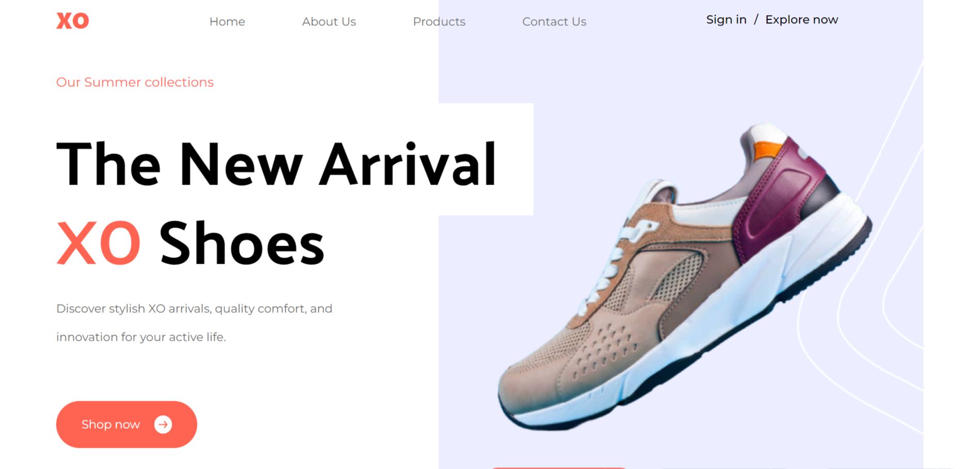Image resolution: width=980 pixels, height=469 pixels.
Task: Click The New Arrival headline
Action: click(x=276, y=164)
